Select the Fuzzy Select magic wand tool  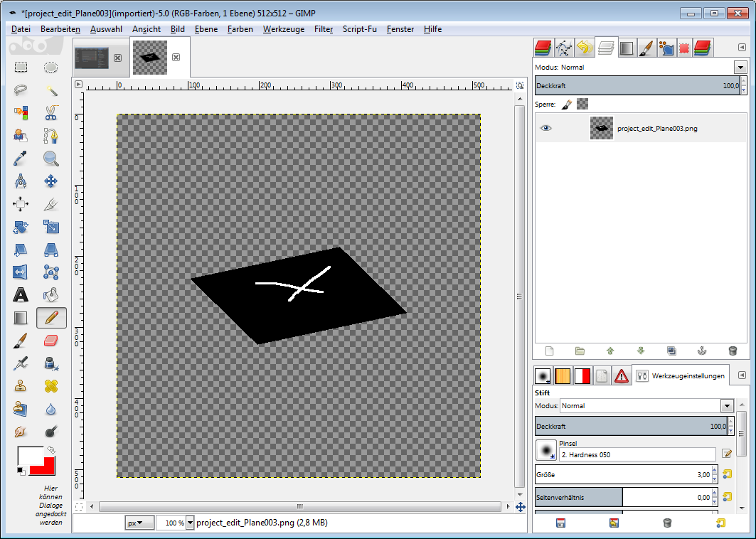tap(50, 90)
